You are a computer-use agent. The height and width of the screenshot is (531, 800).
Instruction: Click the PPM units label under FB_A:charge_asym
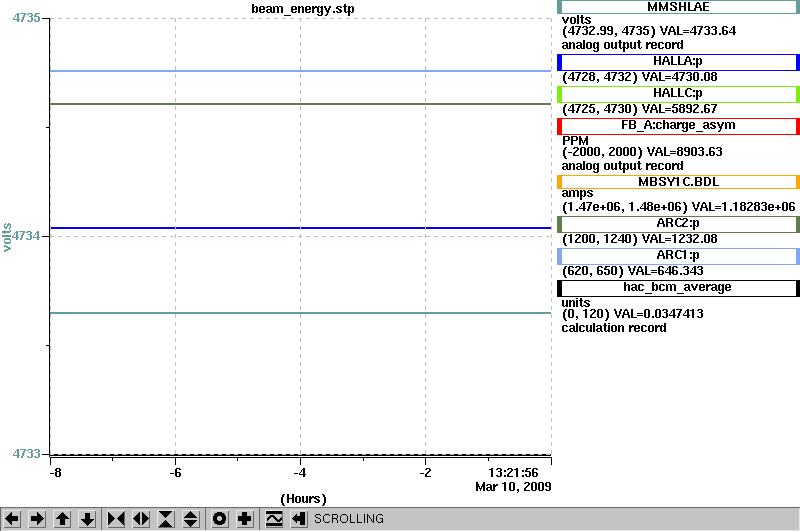pos(575,141)
